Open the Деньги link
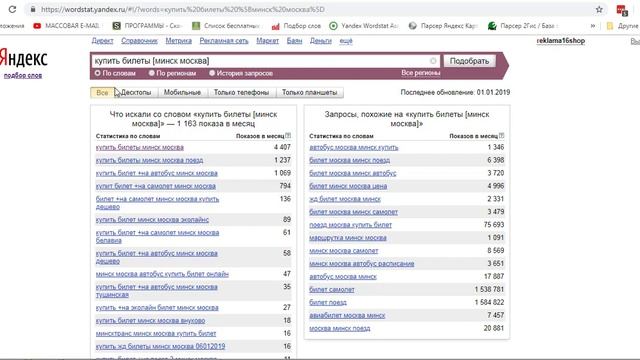The image size is (640, 360). point(321,41)
